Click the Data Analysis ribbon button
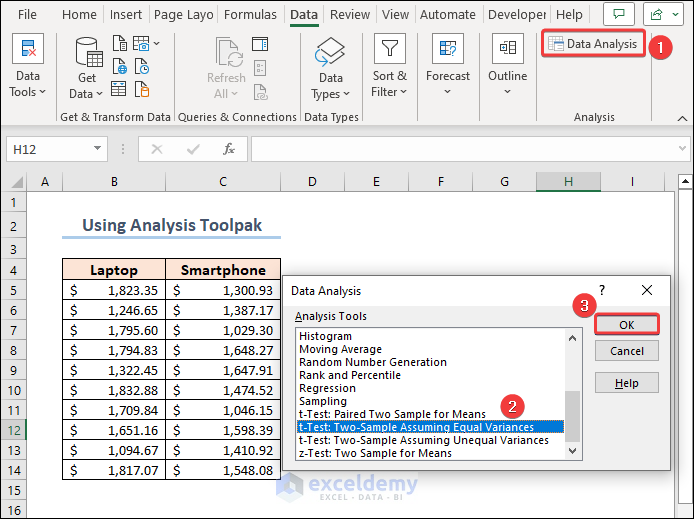Viewport: 694px width, 519px height. (593, 44)
